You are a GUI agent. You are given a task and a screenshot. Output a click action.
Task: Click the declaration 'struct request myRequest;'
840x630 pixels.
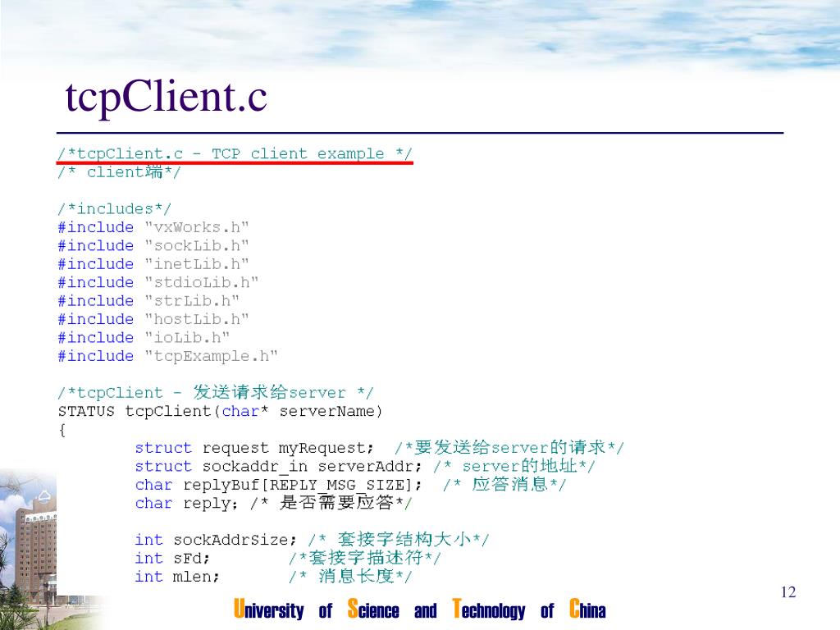pyautogui.click(x=254, y=448)
